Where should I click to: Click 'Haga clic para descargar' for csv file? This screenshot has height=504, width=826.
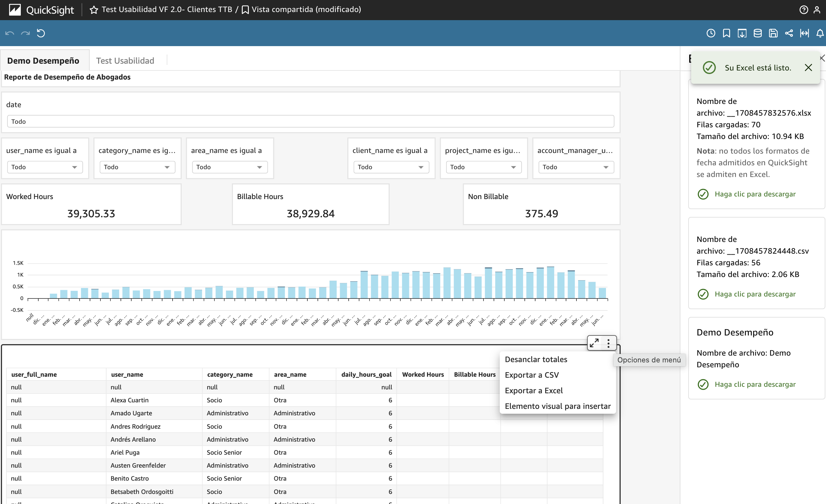click(x=755, y=294)
